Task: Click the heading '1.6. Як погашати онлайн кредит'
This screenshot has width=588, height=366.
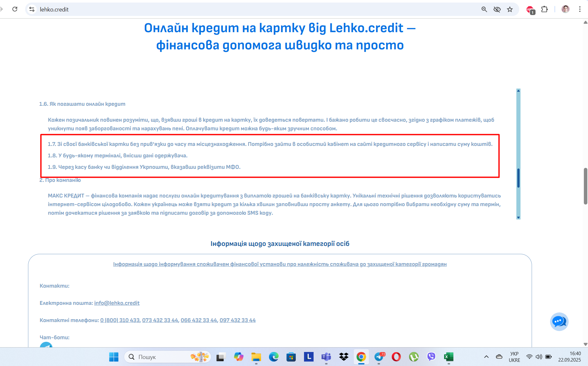Action: tap(82, 104)
